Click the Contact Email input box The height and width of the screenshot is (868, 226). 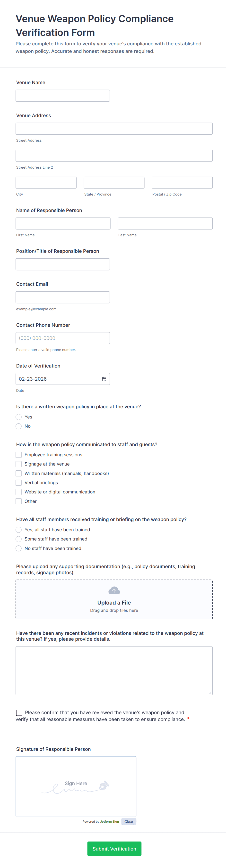[63, 297]
